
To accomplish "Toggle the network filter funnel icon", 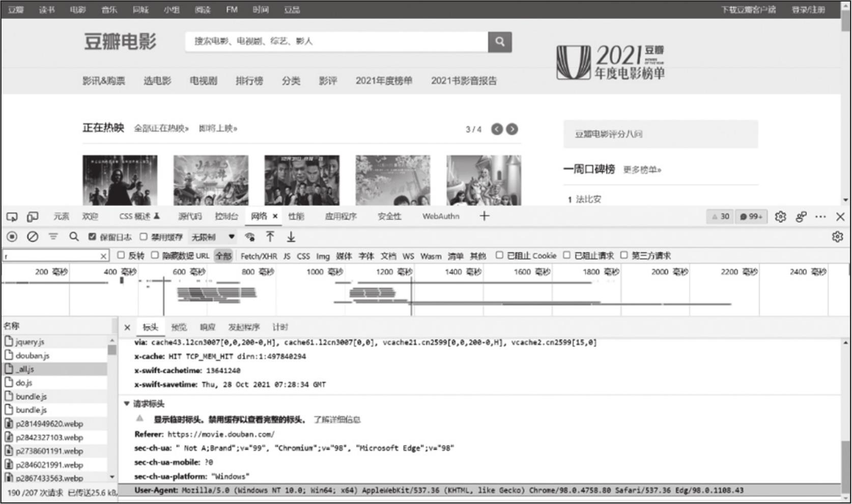I will 53,236.
